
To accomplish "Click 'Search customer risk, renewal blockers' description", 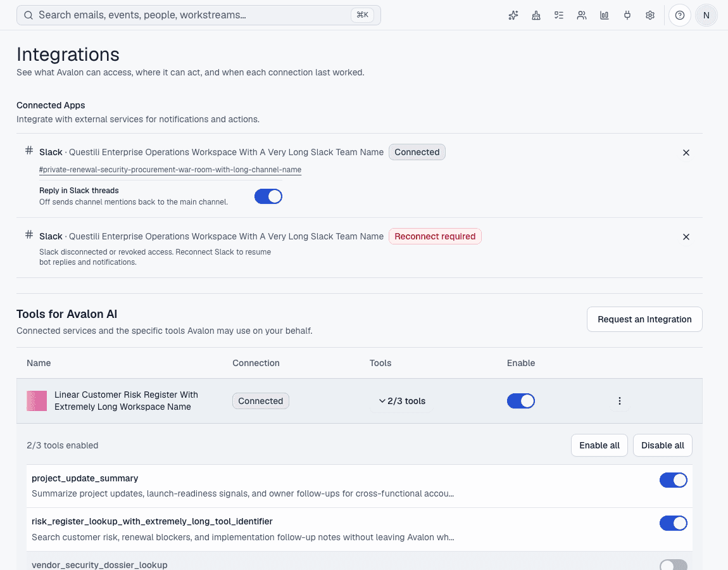I will click(x=243, y=537).
